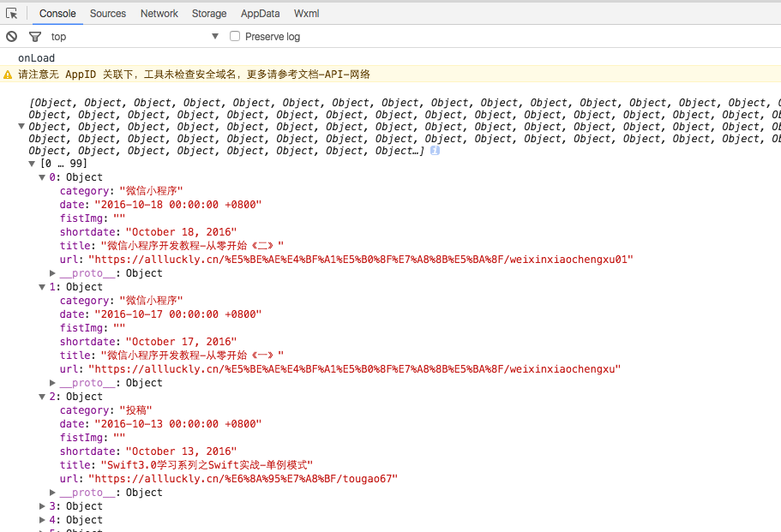Switch to the AppData tab
This screenshot has width=781, height=532.
[x=260, y=14]
